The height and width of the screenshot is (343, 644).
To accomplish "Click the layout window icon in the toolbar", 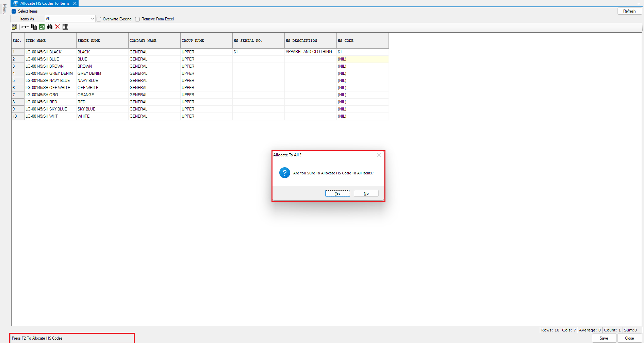I will tap(14, 27).
